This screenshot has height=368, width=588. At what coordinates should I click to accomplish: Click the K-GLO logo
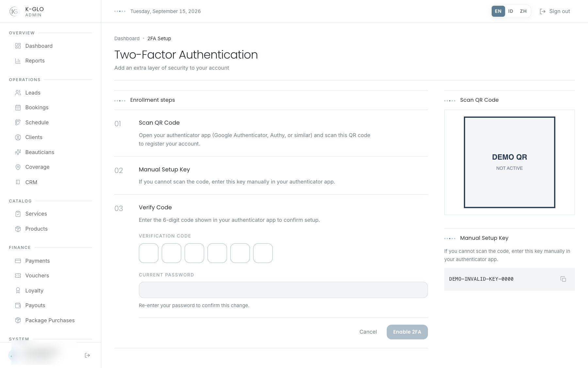pyautogui.click(x=14, y=11)
